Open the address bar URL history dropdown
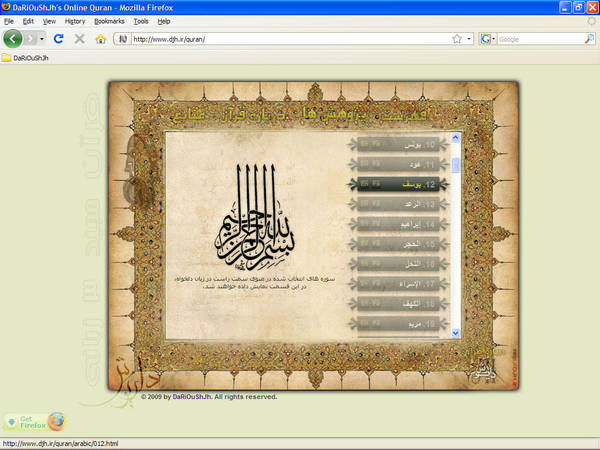 click(x=469, y=39)
